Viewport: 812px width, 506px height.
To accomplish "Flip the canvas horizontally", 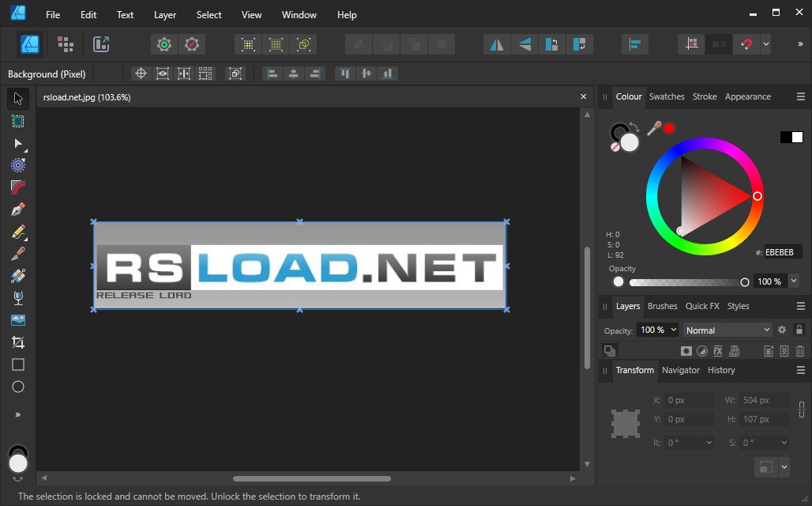I will (496, 44).
